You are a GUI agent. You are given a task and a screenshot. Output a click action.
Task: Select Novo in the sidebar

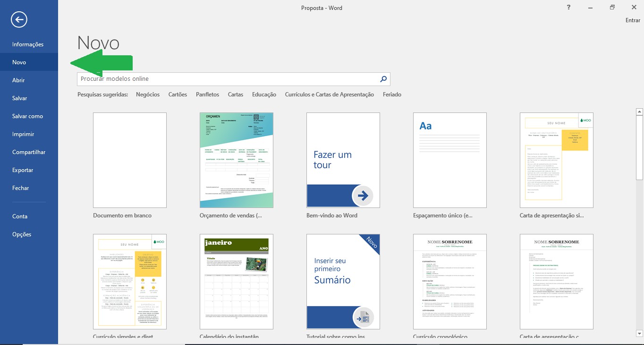tap(29, 62)
